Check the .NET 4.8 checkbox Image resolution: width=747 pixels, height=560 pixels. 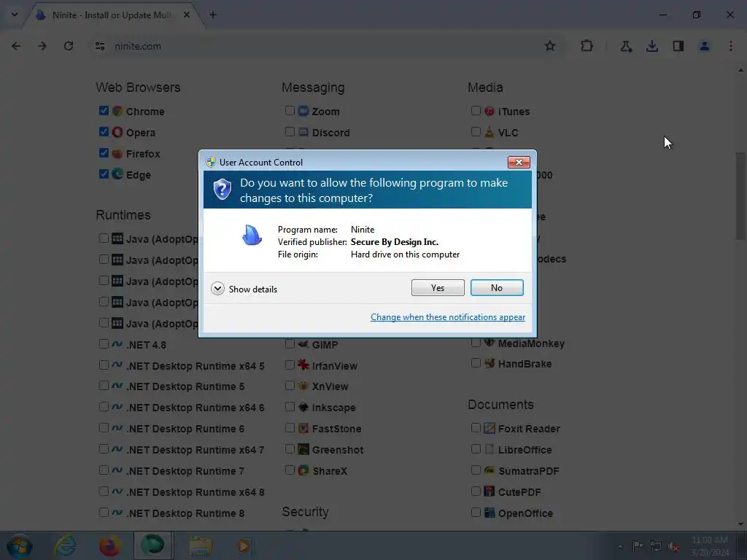coord(104,344)
